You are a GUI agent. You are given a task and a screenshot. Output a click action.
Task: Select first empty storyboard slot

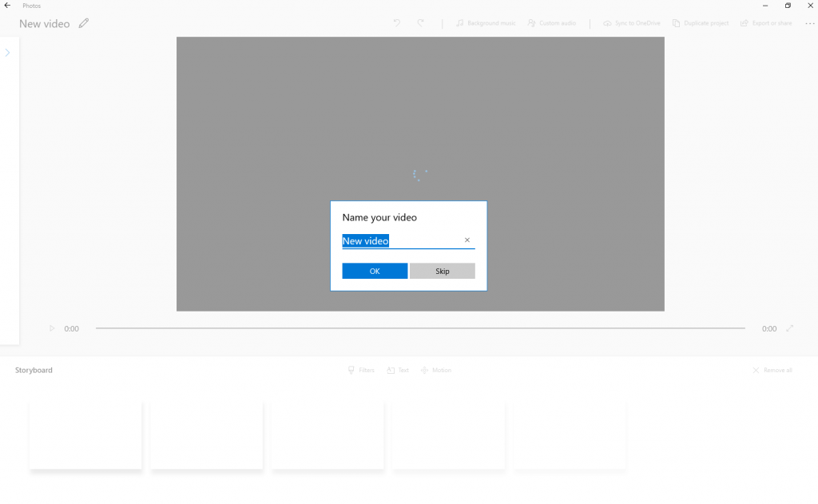[x=85, y=435]
